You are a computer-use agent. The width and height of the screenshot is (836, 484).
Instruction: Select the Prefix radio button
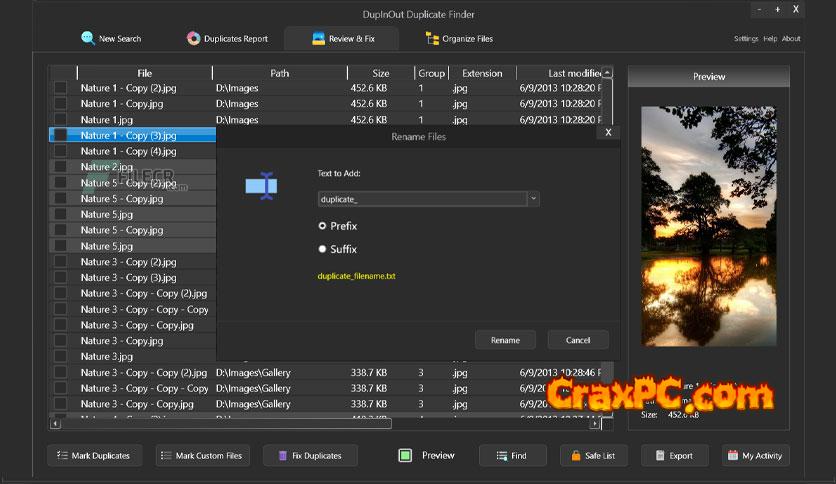tap(322, 226)
